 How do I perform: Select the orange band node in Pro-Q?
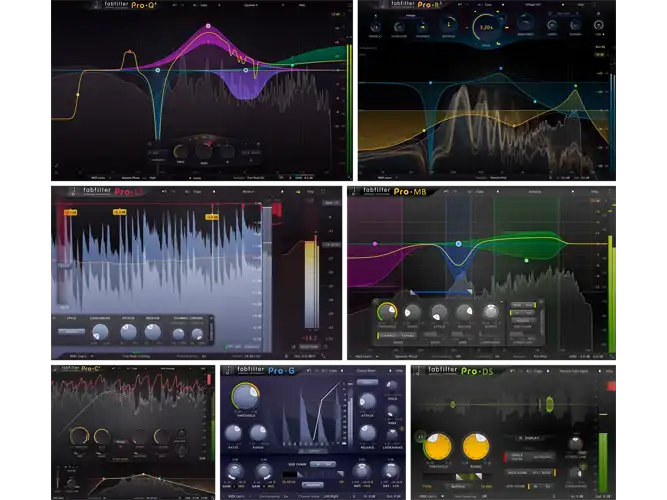129,52
